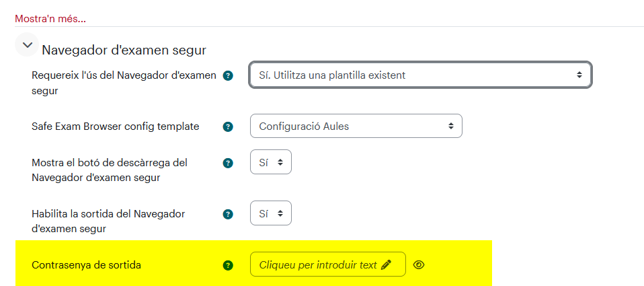The height and width of the screenshot is (286, 644).
Task: Show help for "Habilita la sortida" setting
Action: tap(227, 214)
